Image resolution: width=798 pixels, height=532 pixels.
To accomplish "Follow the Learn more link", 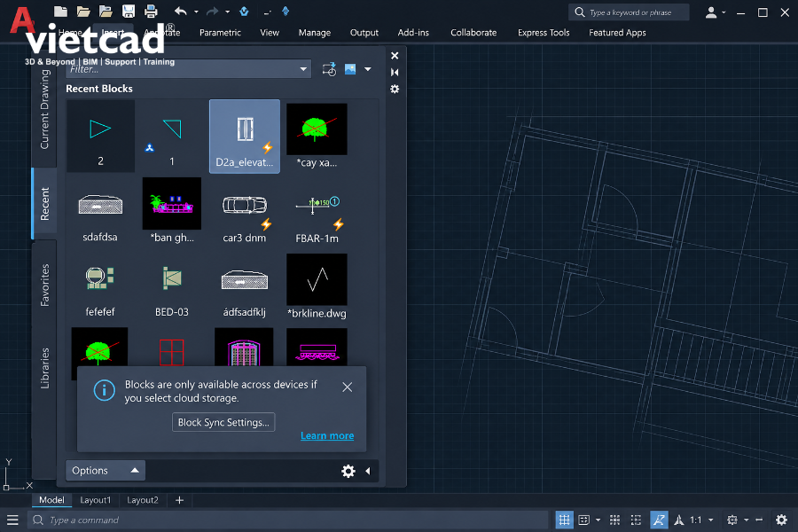I will point(326,435).
